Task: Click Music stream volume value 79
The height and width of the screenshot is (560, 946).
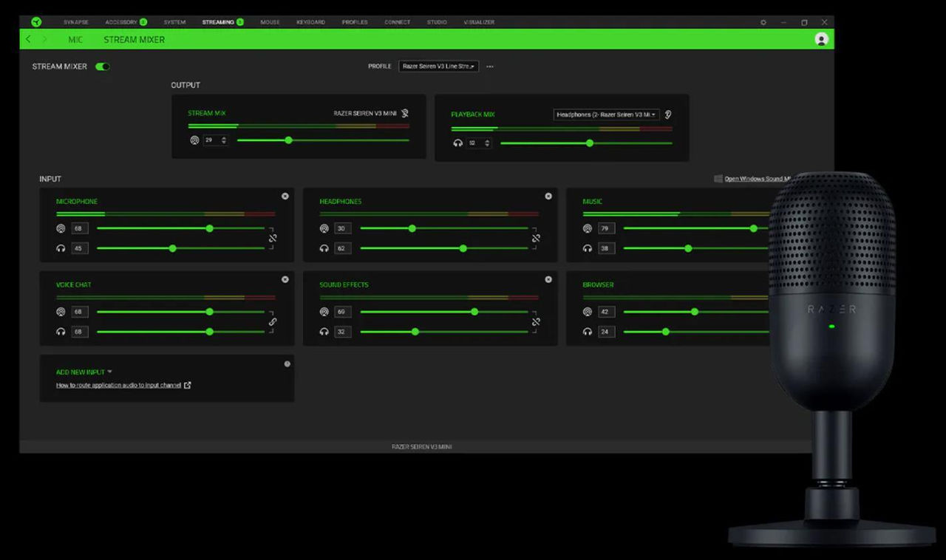Action: pyautogui.click(x=606, y=228)
